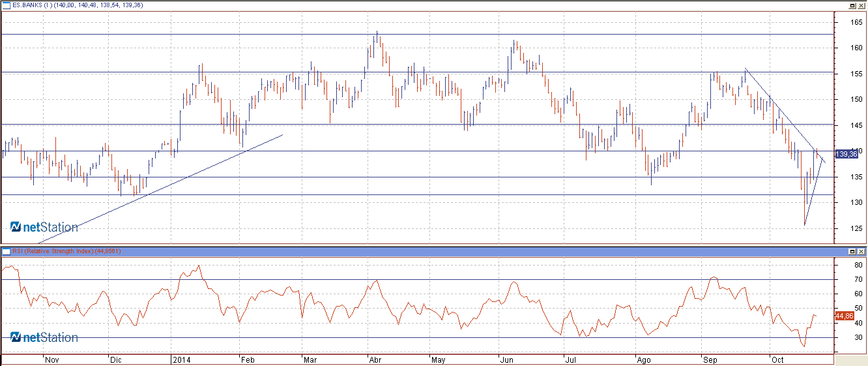Screen dimensions: 868x366
Task: Click the 2014 label on the time axis
Action: (181, 359)
